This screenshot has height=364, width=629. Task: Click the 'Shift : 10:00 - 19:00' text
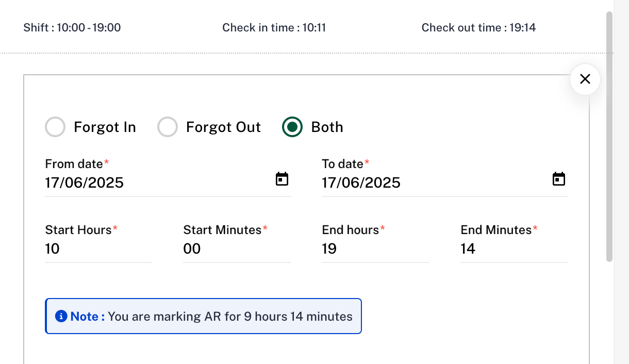[72, 27]
